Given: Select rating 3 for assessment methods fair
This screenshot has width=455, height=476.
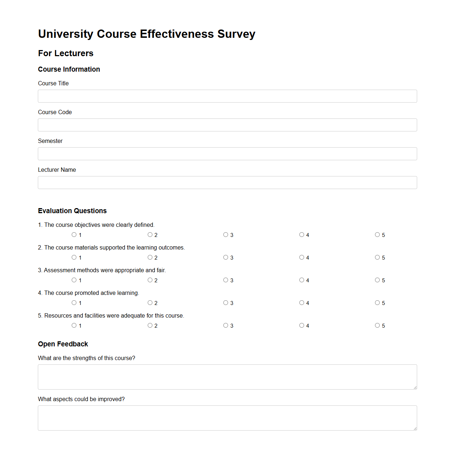Looking at the screenshot, I should 226,280.
